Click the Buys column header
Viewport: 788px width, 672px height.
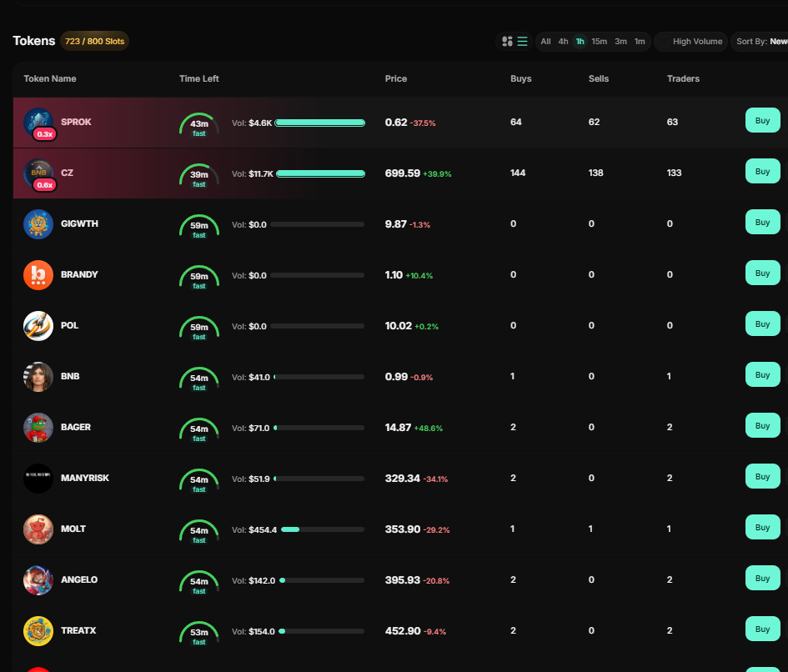520,78
